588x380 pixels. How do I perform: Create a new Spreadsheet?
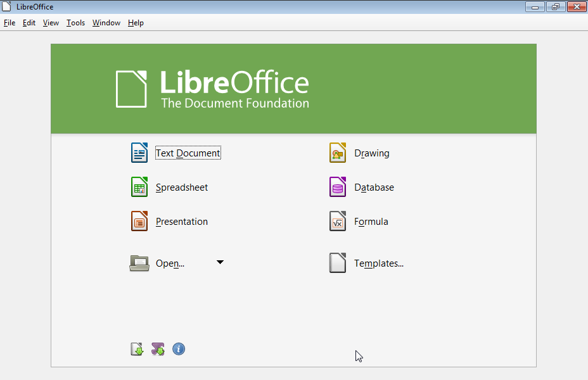[181, 187]
